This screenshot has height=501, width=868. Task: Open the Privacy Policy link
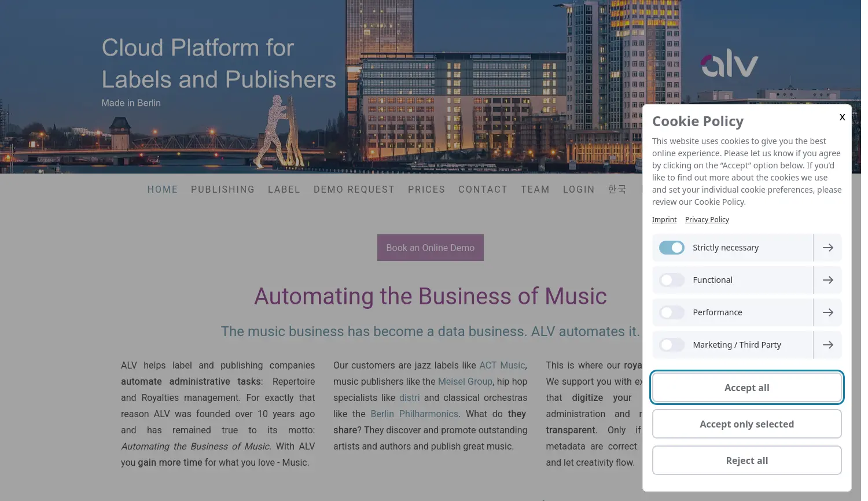click(x=707, y=219)
